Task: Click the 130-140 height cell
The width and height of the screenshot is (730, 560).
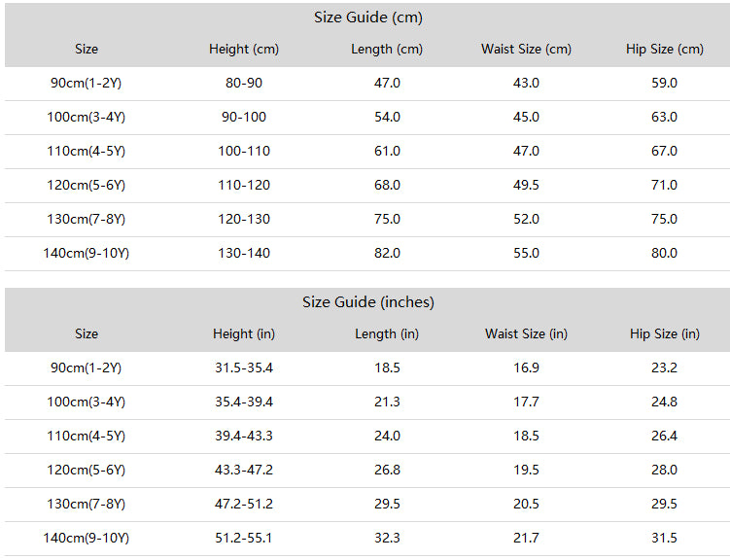Action: click(x=244, y=254)
